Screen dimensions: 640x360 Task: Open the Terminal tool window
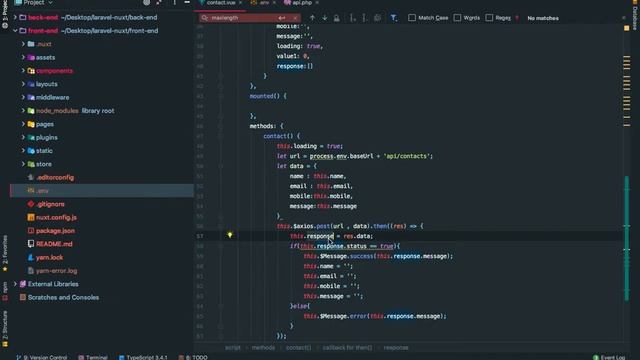tap(93, 357)
